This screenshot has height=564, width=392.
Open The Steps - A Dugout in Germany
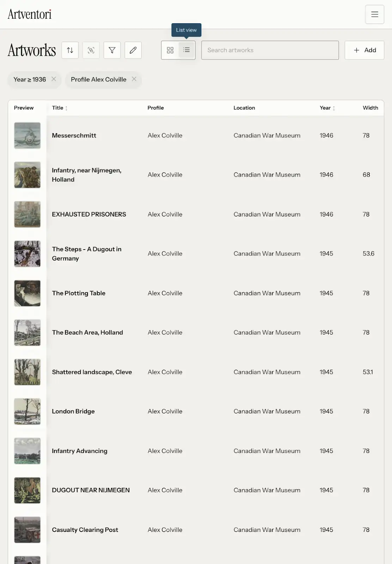click(x=87, y=254)
